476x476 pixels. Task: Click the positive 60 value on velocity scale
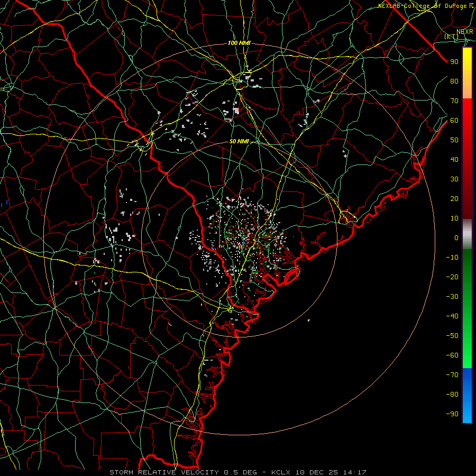(454, 121)
